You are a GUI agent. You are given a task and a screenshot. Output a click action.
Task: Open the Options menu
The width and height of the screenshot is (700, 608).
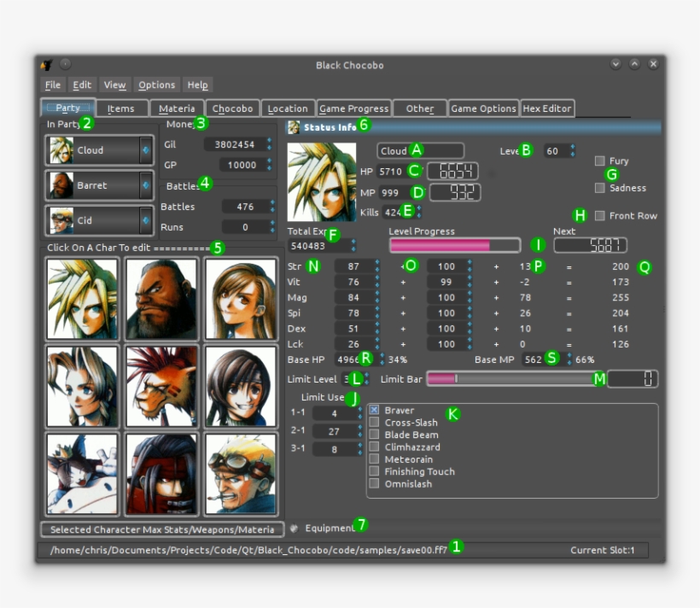[x=157, y=85]
